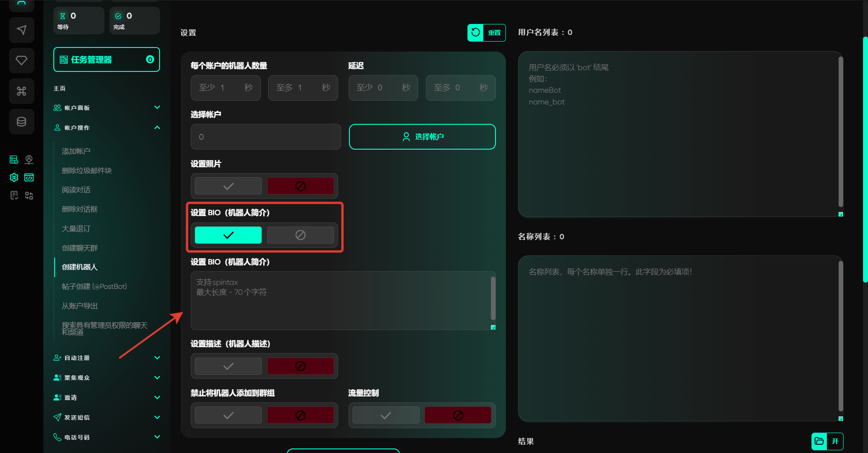Enable the 设置照片 checkmark option
Image resolution: width=868 pixels, height=453 pixels.
(x=228, y=186)
